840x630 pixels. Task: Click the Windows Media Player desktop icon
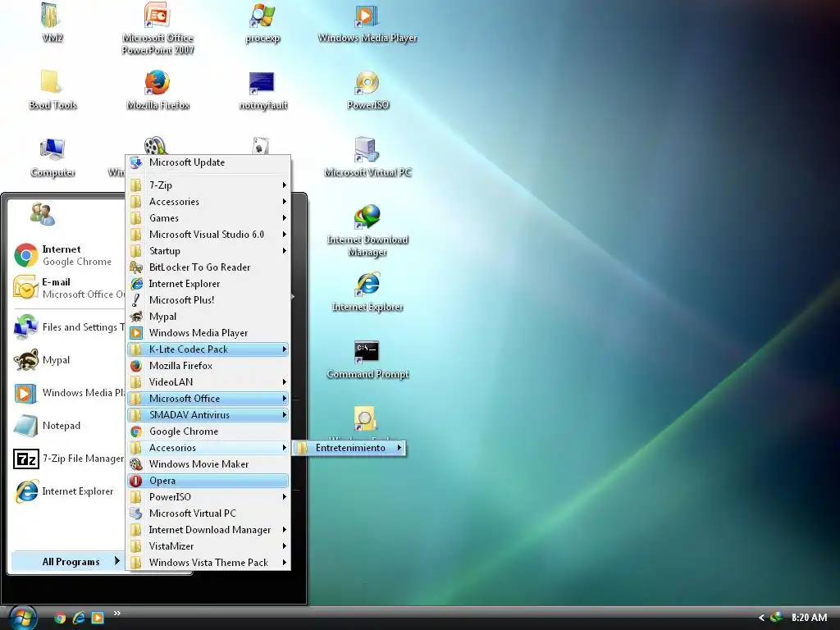367,22
